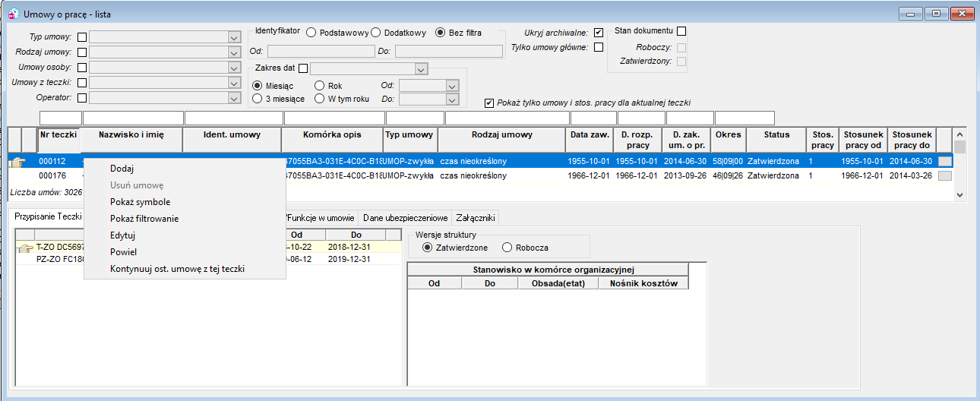Uncheck Pokaż tylko umowy i stos. pracy
980x401 pixels.
point(489,103)
